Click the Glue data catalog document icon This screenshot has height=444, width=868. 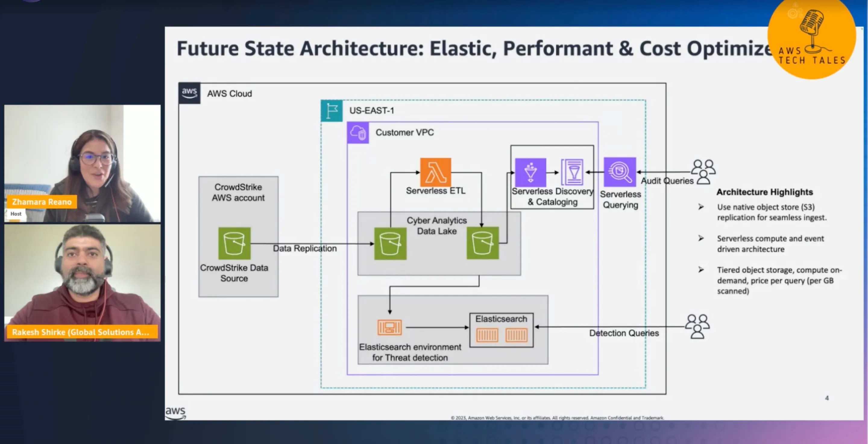[572, 172]
